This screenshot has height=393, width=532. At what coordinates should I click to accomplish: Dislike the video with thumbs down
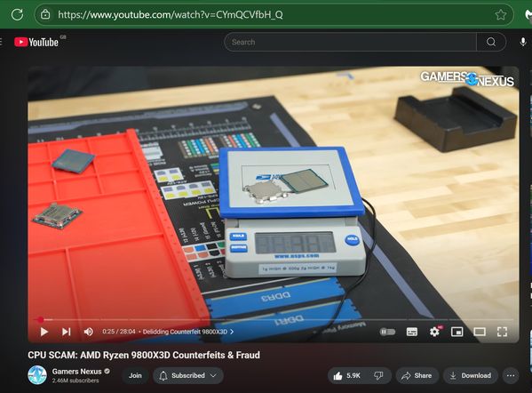click(378, 375)
